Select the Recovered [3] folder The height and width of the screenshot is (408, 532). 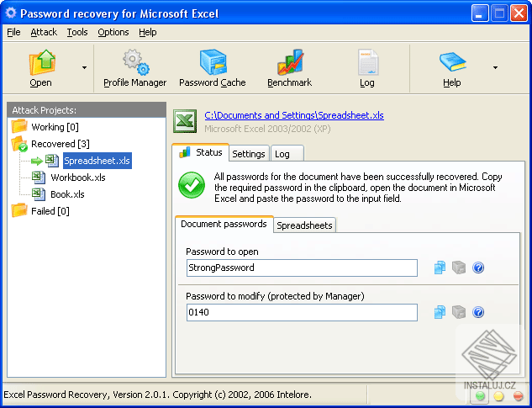61,144
